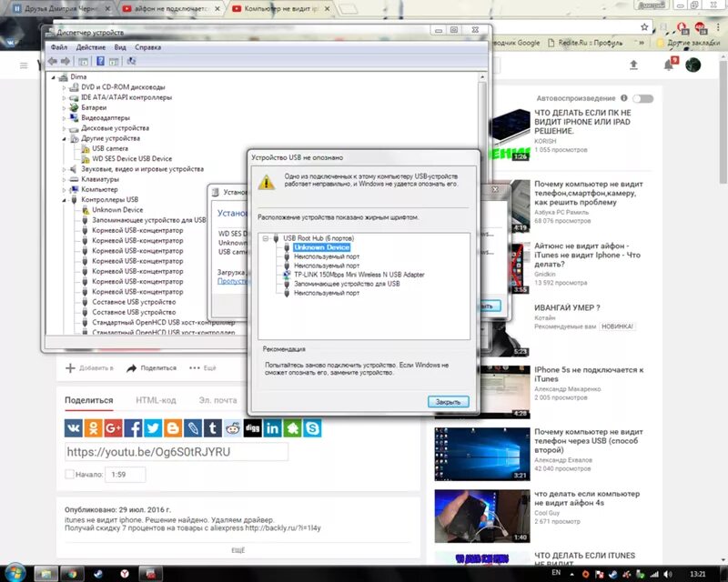Open the Файл menu

(59, 47)
